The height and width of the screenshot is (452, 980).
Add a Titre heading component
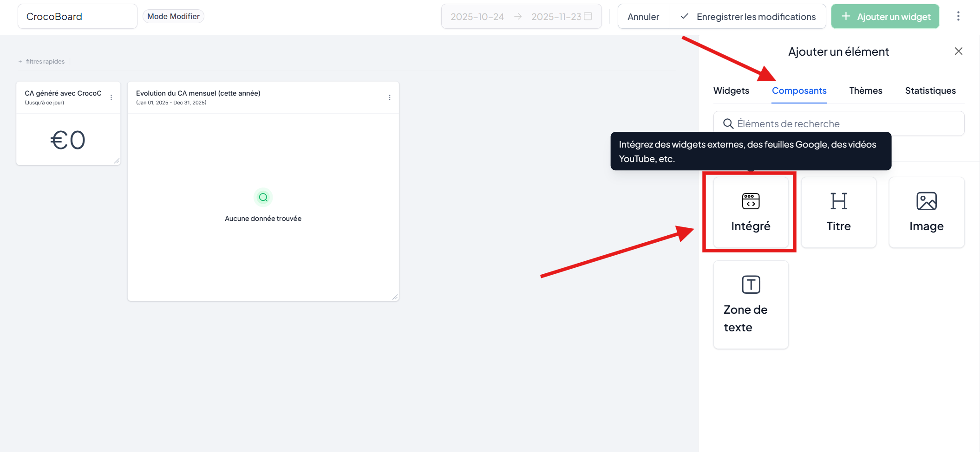[x=838, y=212]
